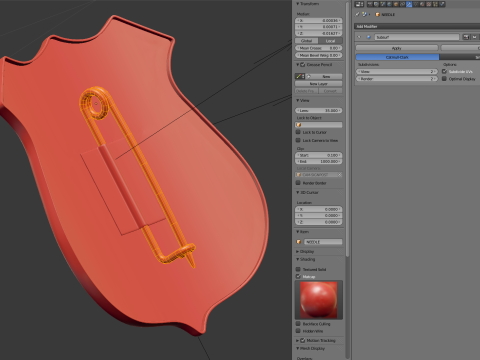This screenshot has width=480, height=360.
Task: Open the Render Layers properties tab icon
Action: pos(376,4)
